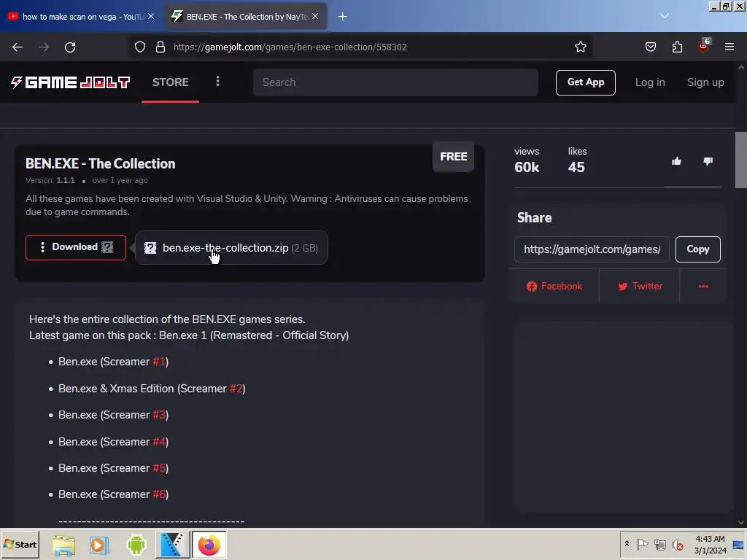Open File Explorer from the taskbar
Screen dimensions: 747x560
click(x=63, y=545)
